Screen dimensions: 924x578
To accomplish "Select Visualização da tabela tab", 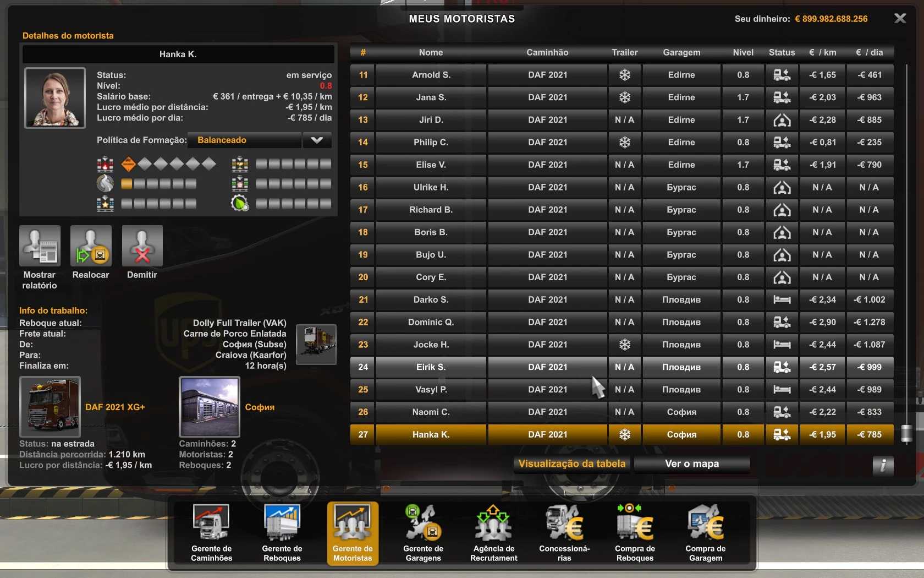I will click(572, 464).
